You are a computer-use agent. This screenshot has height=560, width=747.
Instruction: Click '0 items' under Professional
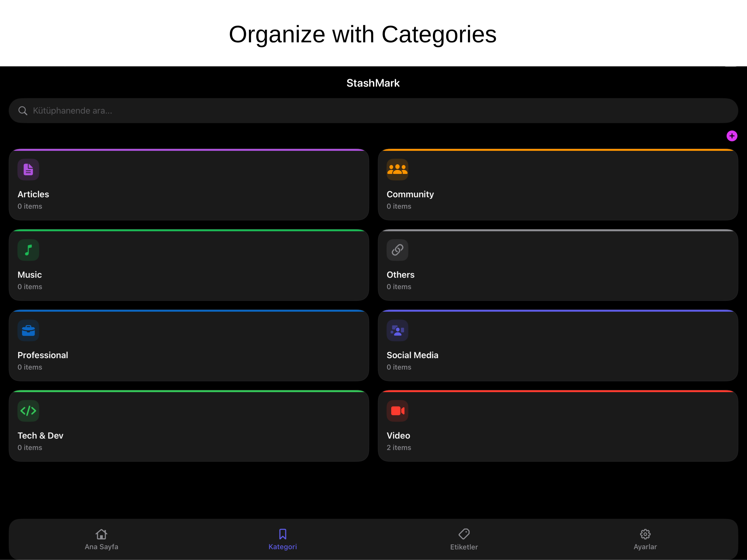click(30, 367)
